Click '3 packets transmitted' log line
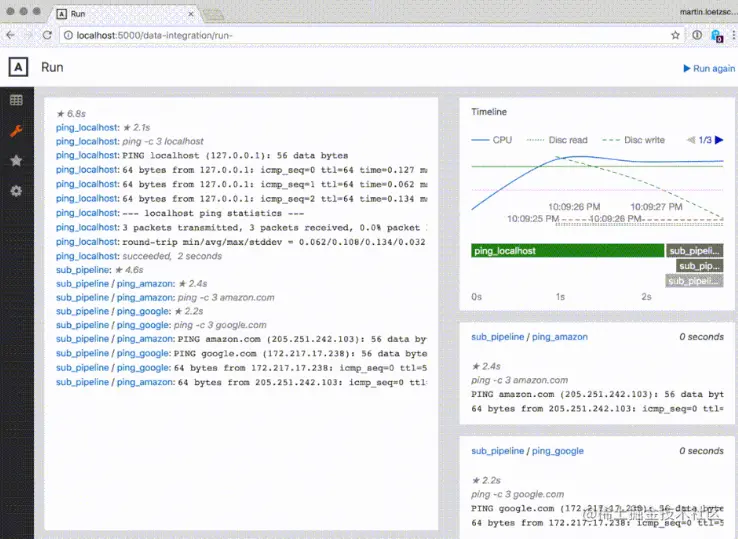This screenshot has width=738, height=539. pos(274,228)
